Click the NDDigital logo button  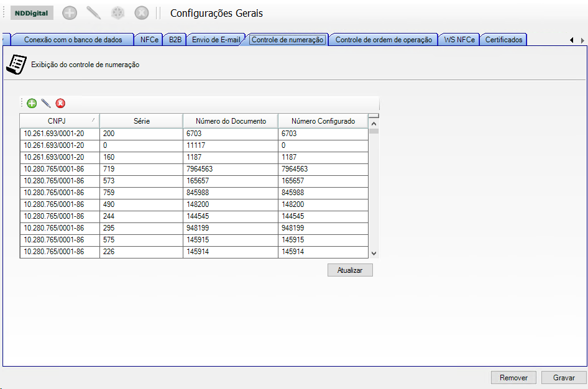point(32,13)
